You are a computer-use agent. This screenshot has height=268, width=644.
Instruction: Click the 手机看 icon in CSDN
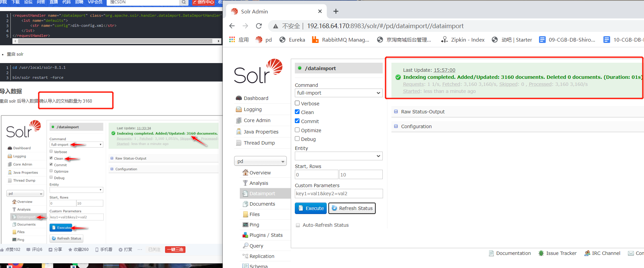click(x=97, y=250)
